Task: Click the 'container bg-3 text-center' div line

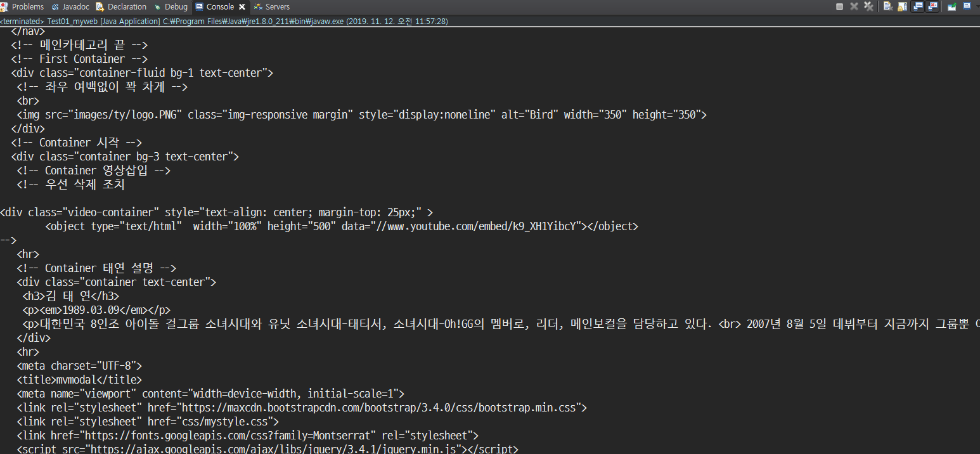Action: coord(125,156)
